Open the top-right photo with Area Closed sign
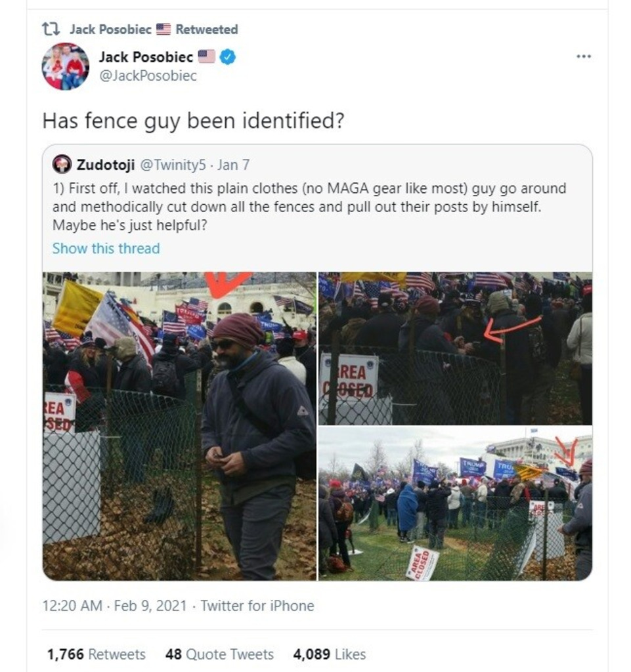Screen dimensions: 631x672 [x=455, y=348]
